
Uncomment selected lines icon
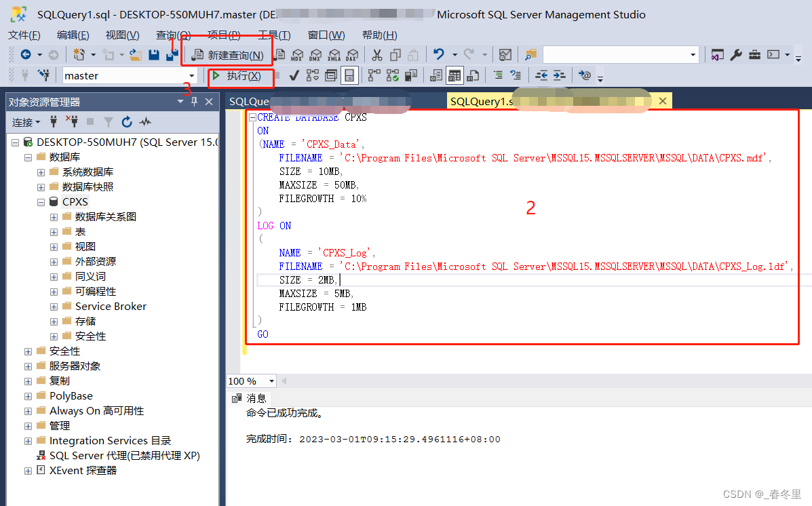(x=516, y=75)
